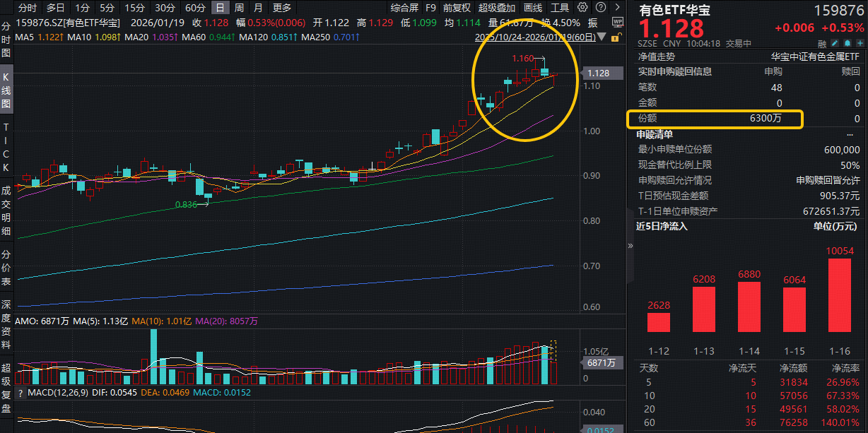This screenshot has height=433, width=868.
Task: Click the 公 announcement icon left of 159876.SZ
Action: [7, 22]
